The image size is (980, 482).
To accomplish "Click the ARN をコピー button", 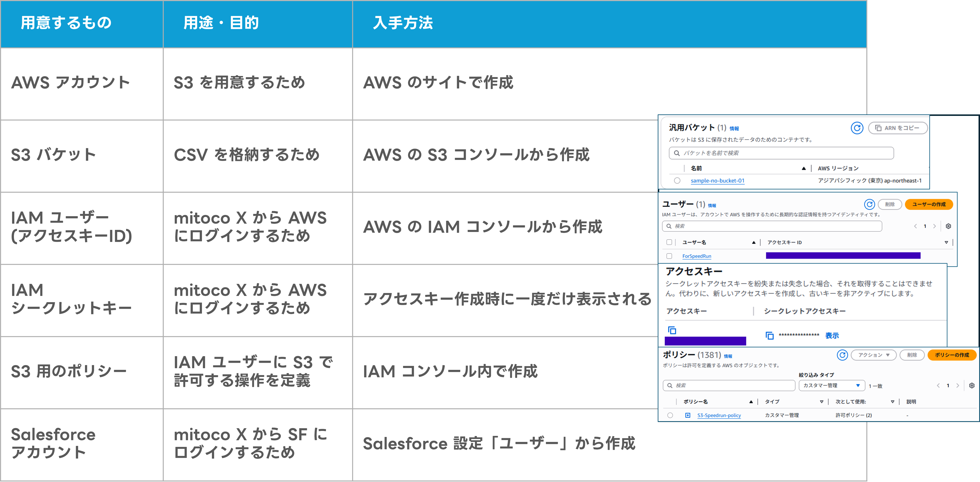I will [898, 128].
